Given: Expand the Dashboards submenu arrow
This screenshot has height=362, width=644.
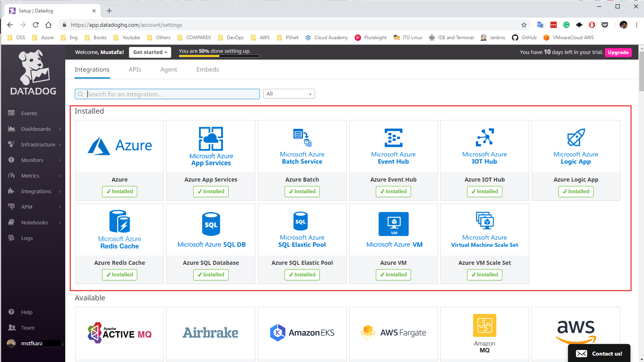Looking at the screenshot, I should [60, 129].
